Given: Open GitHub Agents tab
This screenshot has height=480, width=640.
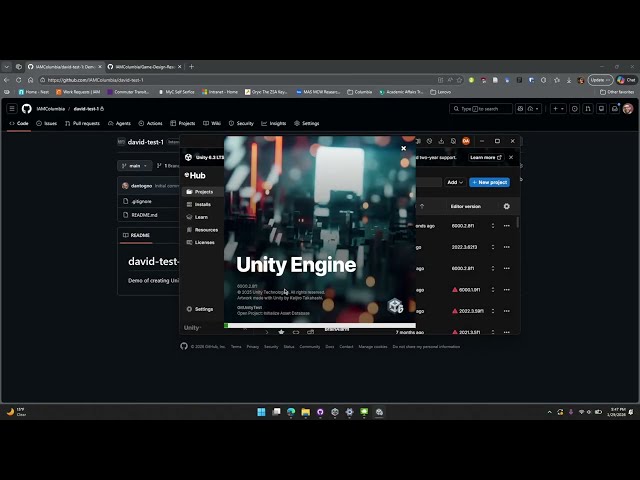Looking at the screenshot, I should click(119, 123).
